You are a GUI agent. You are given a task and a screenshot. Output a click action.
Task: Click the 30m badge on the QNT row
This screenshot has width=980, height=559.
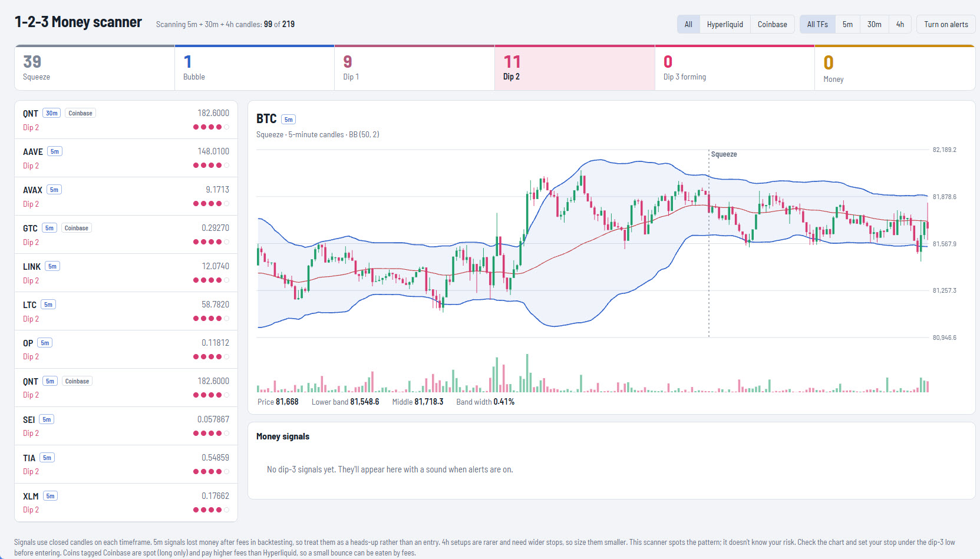tap(52, 113)
